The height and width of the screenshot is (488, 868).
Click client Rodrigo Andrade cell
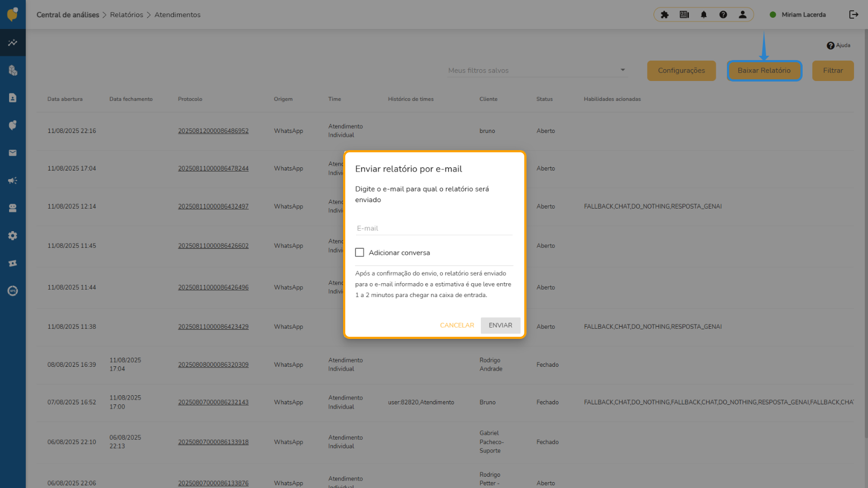(x=491, y=365)
